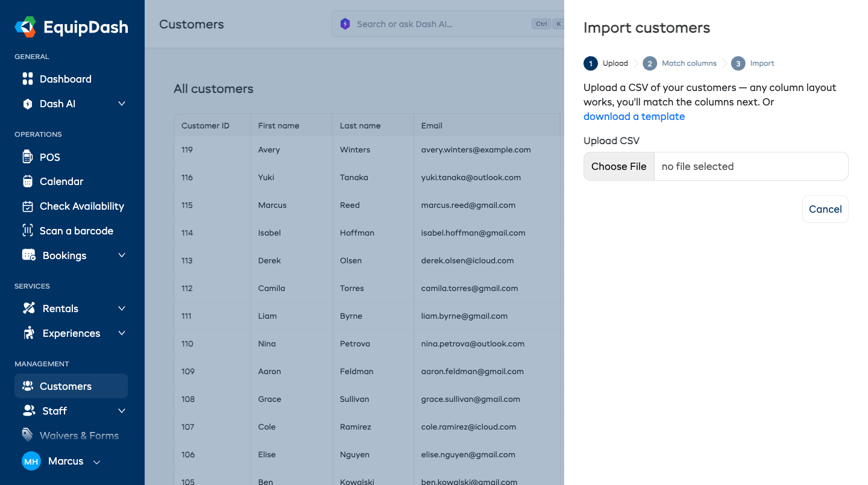Click the Dashboard grid icon
The width and height of the screenshot is (868, 485).
pyautogui.click(x=28, y=79)
